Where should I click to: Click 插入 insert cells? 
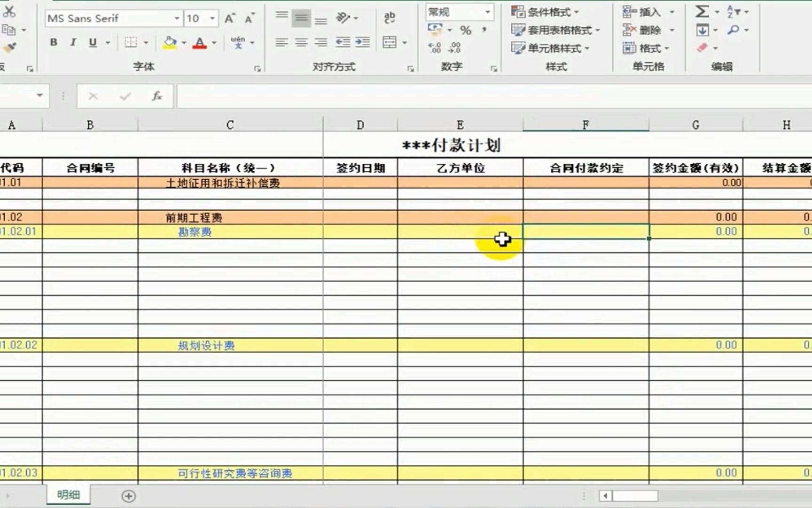coord(642,12)
